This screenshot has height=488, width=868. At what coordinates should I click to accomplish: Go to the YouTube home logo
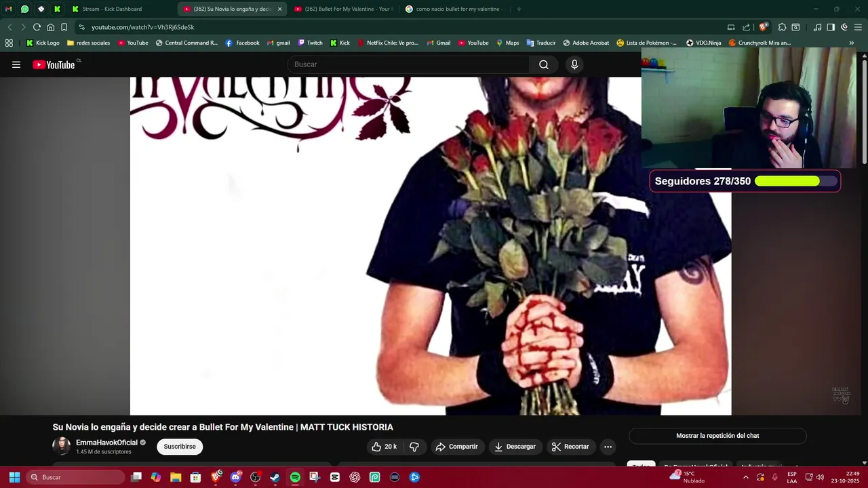click(x=54, y=64)
